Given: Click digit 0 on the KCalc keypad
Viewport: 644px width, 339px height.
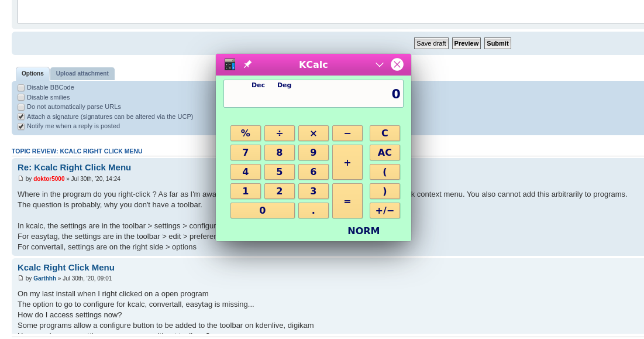Looking at the screenshot, I should [263, 210].
